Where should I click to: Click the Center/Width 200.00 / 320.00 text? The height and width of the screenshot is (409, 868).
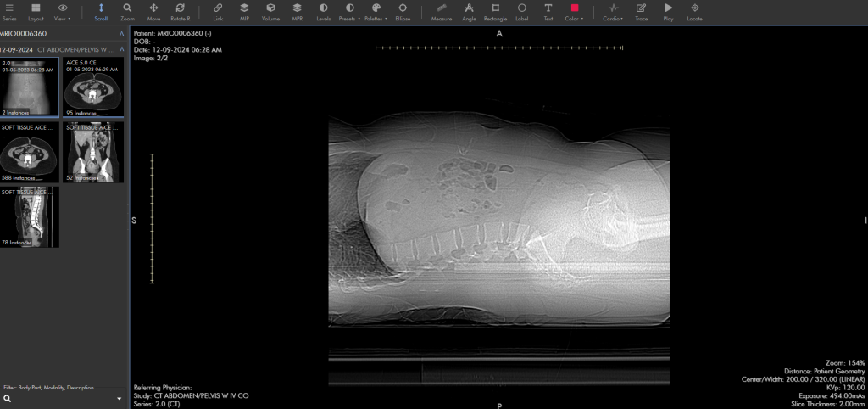[x=803, y=379]
